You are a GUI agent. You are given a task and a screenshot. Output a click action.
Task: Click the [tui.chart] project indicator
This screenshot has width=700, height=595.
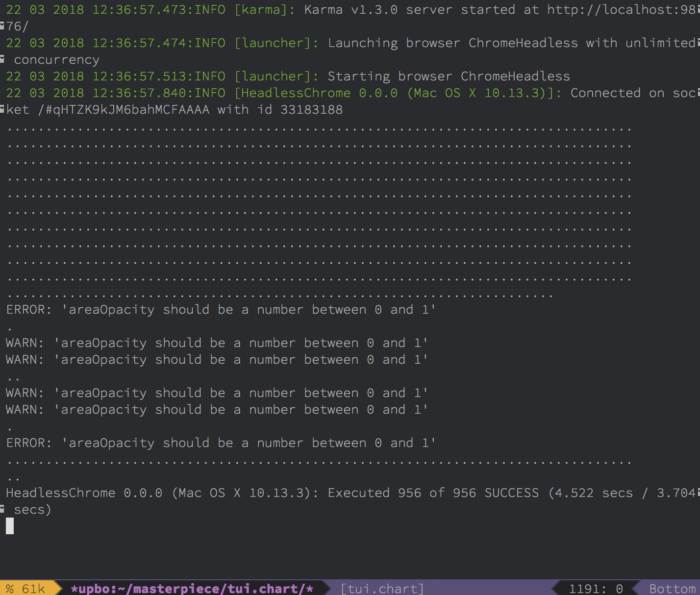click(x=382, y=588)
